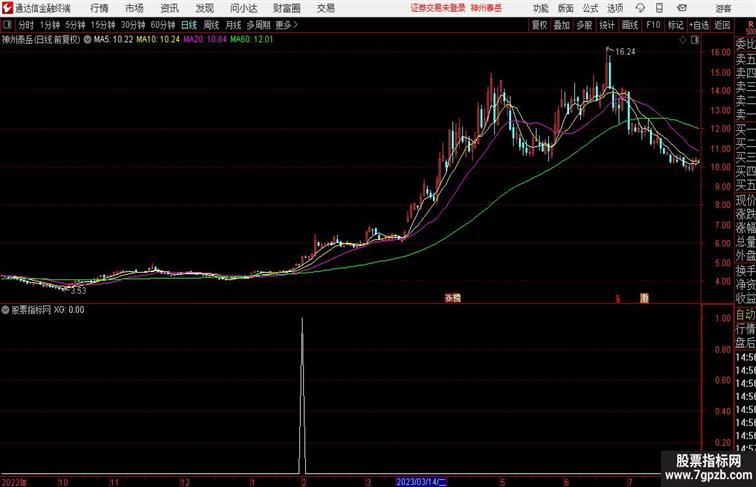
Task: Click the purple MA20: 10.84 value
Action: [x=204, y=40]
